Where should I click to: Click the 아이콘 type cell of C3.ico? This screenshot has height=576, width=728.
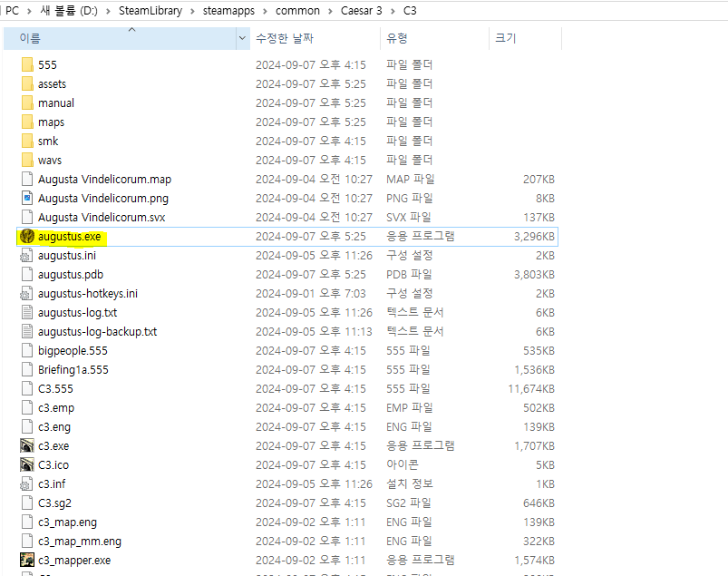tap(402, 464)
